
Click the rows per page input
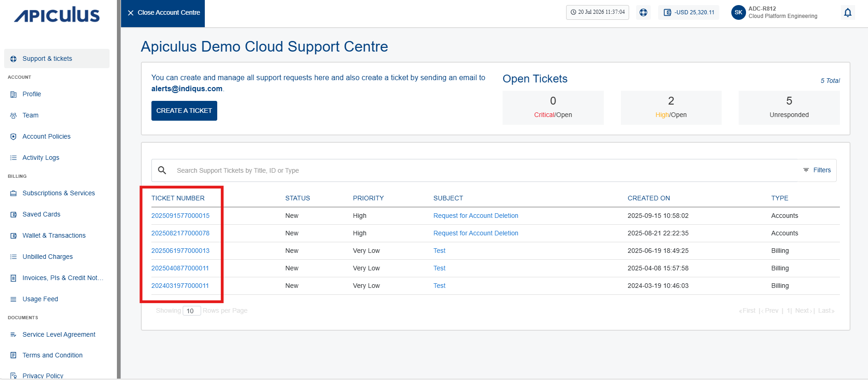[192, 311]
